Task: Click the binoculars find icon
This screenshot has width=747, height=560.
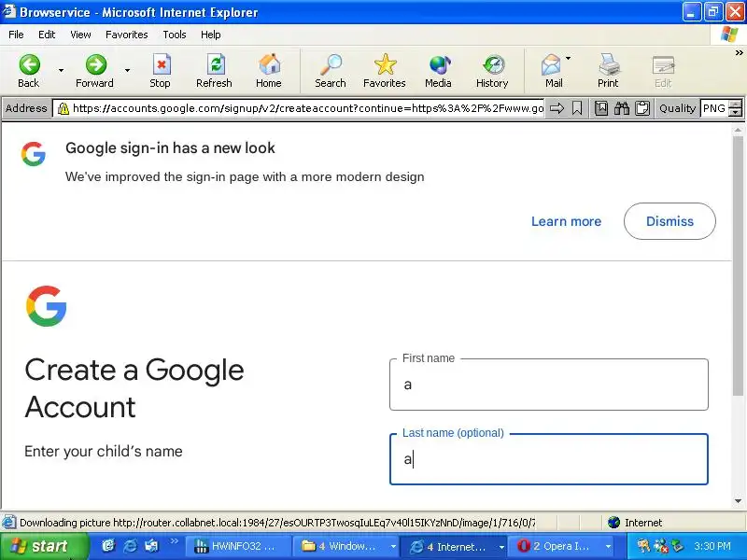Action: [622, 108]
